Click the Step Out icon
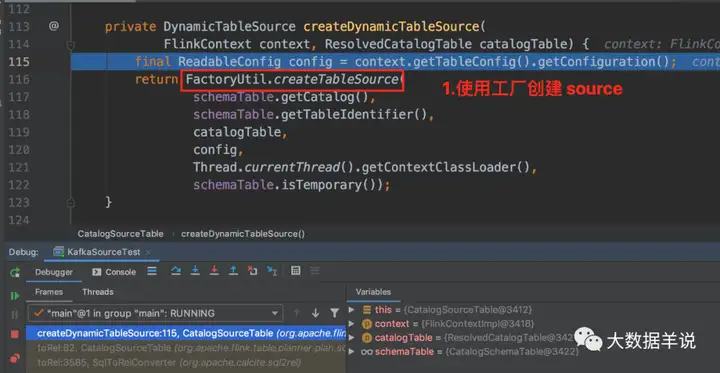Screen dimensions: 720x373 point(233,271)
